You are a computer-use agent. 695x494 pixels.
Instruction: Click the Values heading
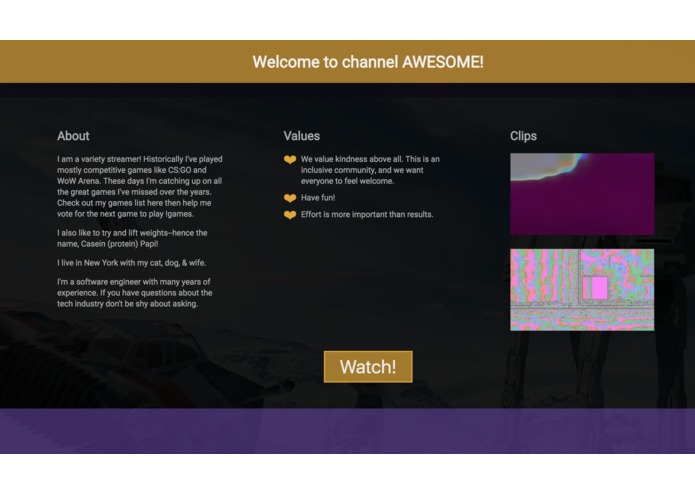[x=301, y=136]
